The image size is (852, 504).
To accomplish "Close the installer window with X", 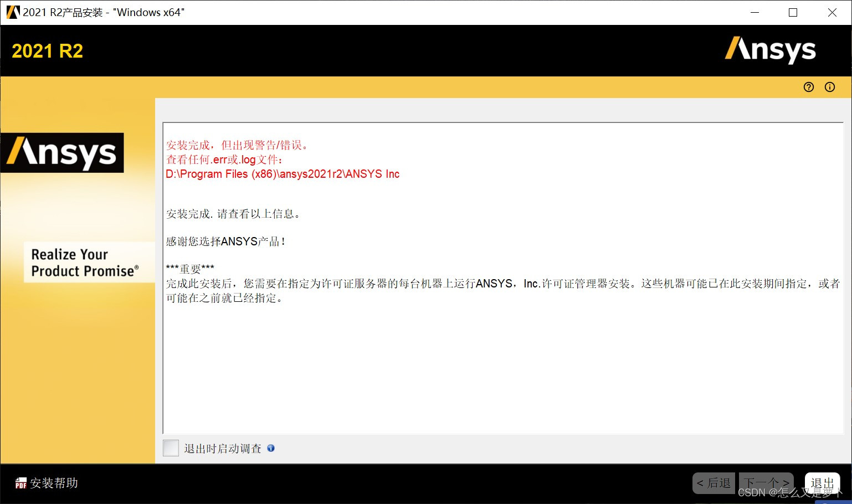I will [832, 12].
